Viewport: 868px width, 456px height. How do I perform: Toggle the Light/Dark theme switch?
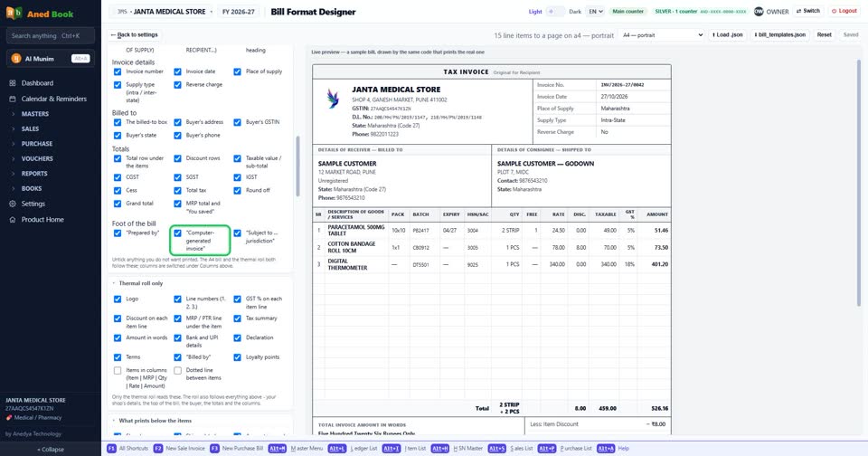pos(555,11)
